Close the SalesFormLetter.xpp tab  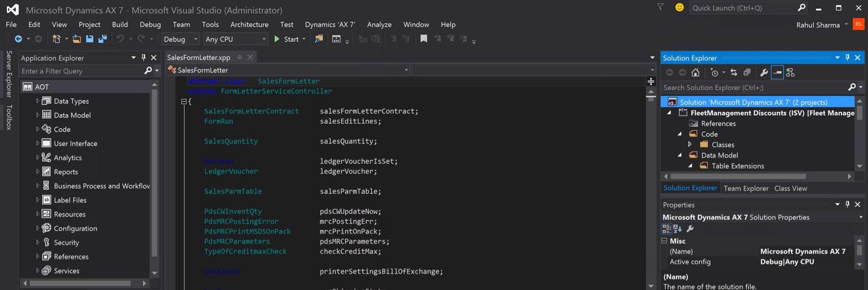(x=250, y=57)
